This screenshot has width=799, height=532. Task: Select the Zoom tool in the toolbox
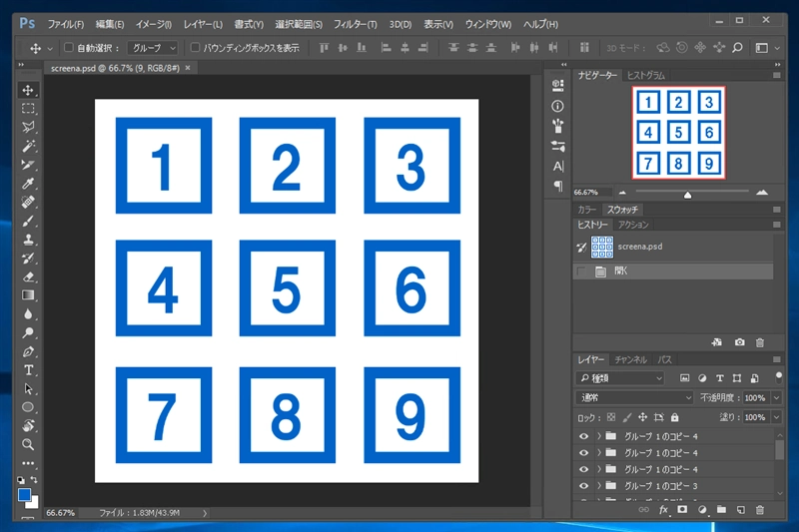28,444
